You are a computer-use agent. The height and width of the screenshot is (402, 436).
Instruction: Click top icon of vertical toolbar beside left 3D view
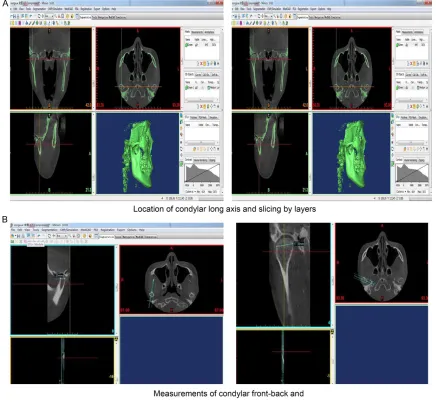pos(182,116)
